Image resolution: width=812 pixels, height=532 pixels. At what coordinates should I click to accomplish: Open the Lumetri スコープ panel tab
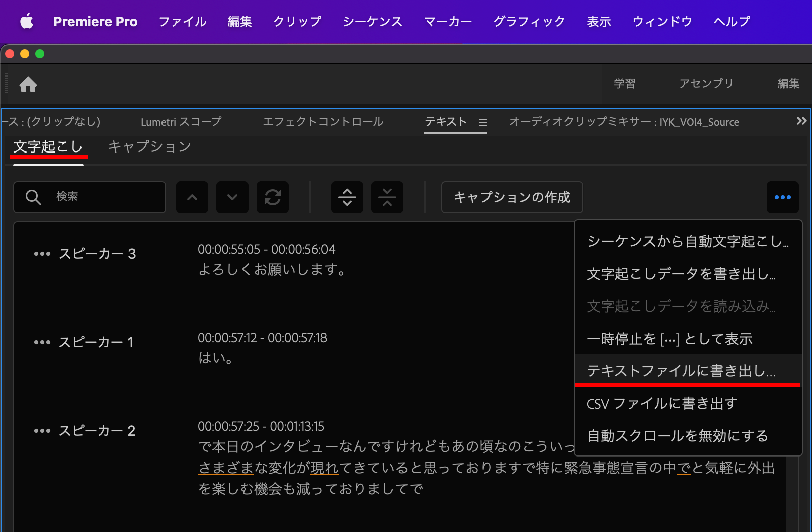click(x=181, y=122)
